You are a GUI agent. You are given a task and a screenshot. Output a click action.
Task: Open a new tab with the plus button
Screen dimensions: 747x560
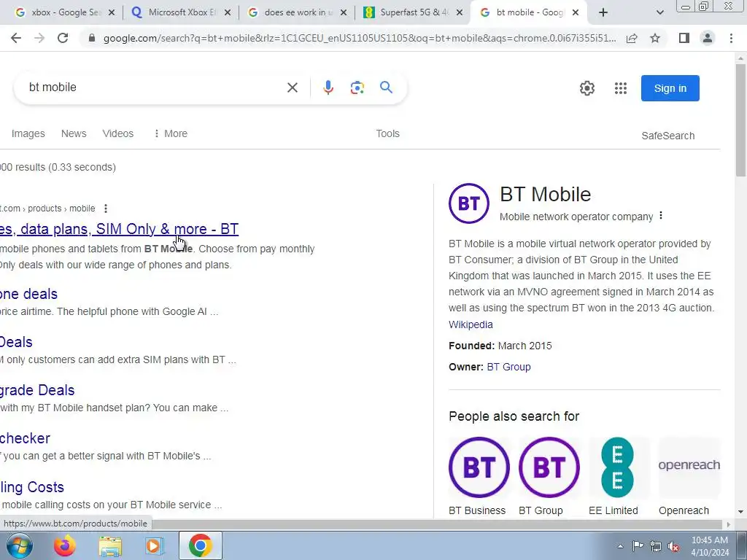(603, 13)
